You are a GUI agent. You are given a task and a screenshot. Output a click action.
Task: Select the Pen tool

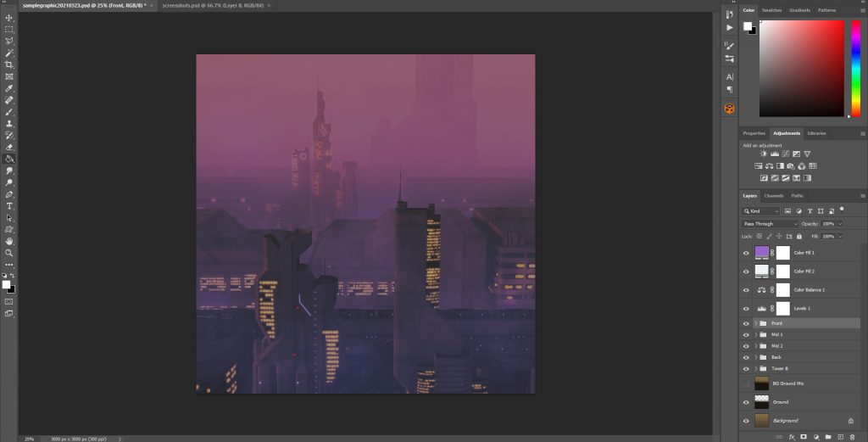tap(8, 194)
